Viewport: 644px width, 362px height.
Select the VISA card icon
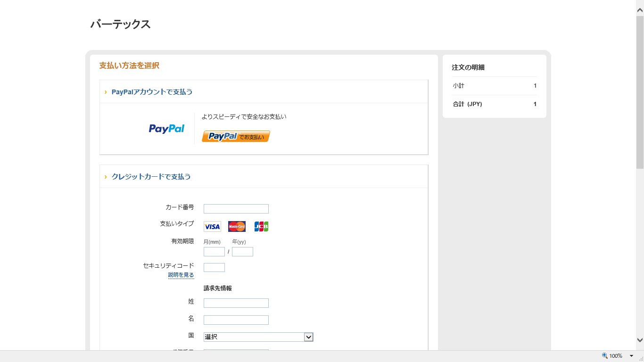tap(212, 227)
